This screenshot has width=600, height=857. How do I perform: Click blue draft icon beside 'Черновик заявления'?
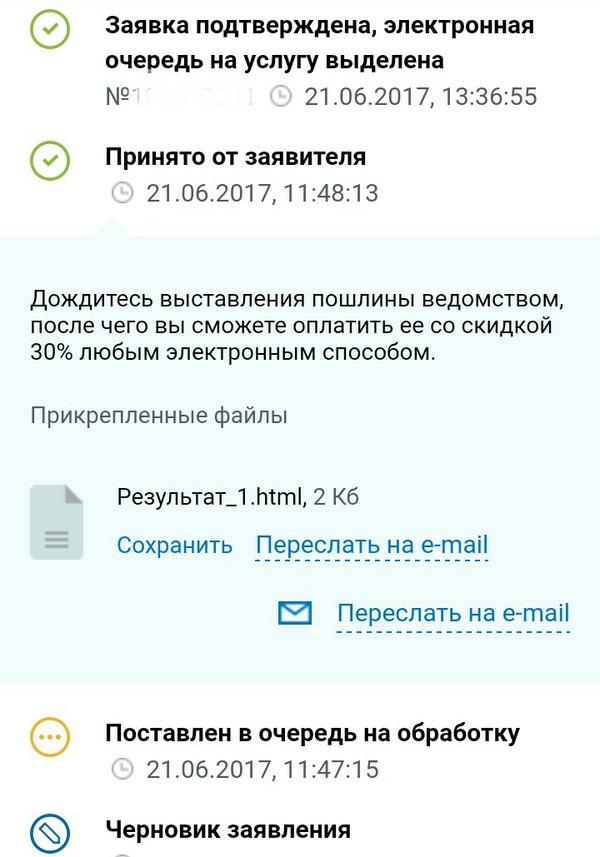[50, 830]
